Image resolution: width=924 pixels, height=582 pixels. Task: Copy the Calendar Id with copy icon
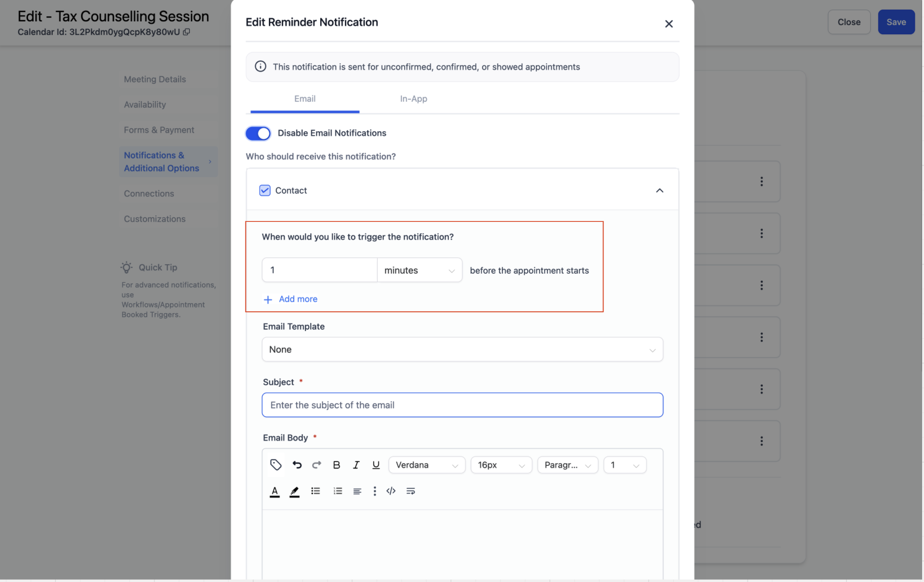187,32
